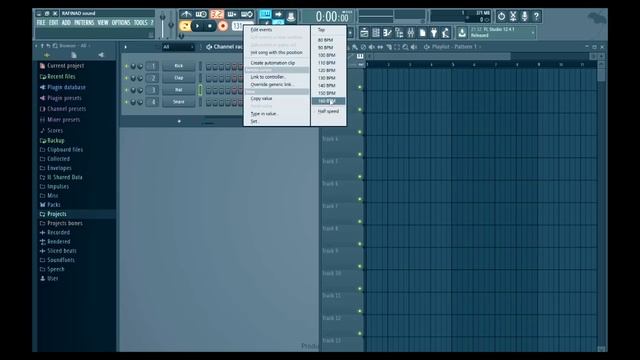
Task: Click the master pitch knob
Action: (x=171, y=25)
